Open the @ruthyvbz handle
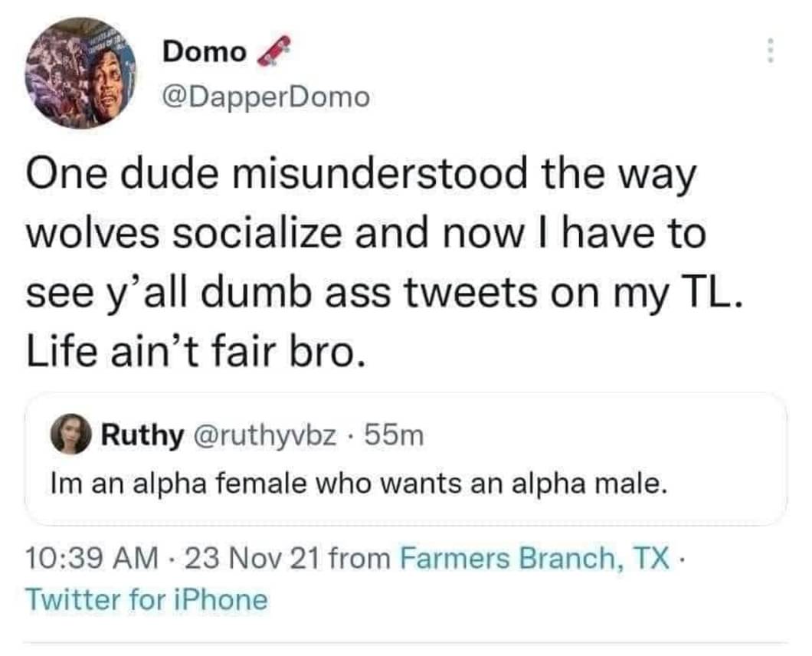Viewport: 812px width, 656px height. 270,436
